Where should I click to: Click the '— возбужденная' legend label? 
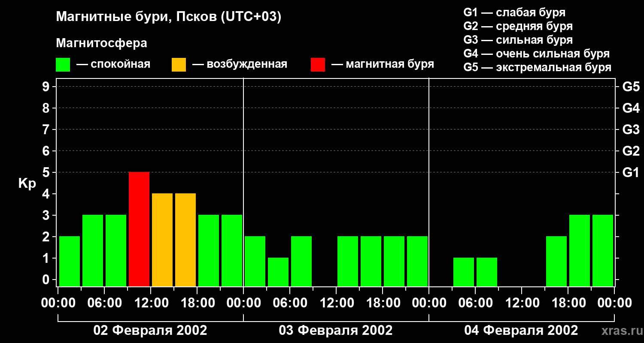tap(240, 64)
